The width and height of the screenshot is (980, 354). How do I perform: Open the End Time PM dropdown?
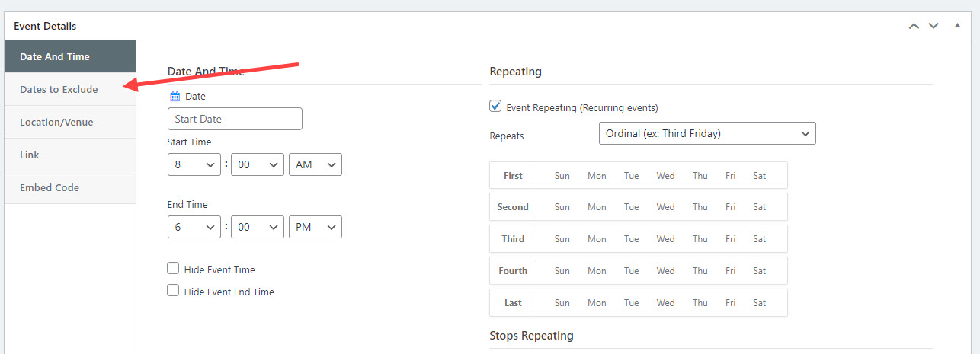[315, 228]
